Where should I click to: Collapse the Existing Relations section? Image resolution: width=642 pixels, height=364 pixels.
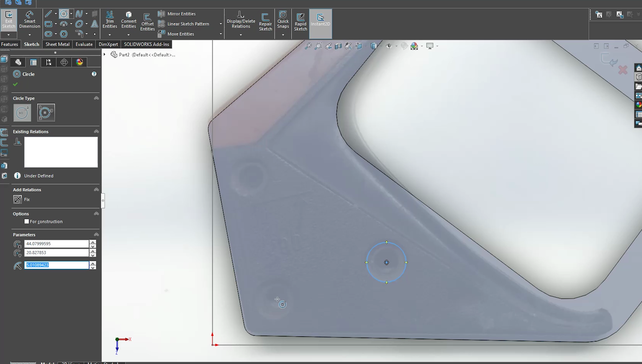96,132
